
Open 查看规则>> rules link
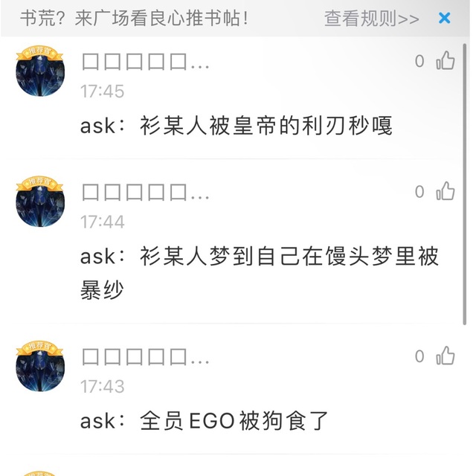click(371, 19)
